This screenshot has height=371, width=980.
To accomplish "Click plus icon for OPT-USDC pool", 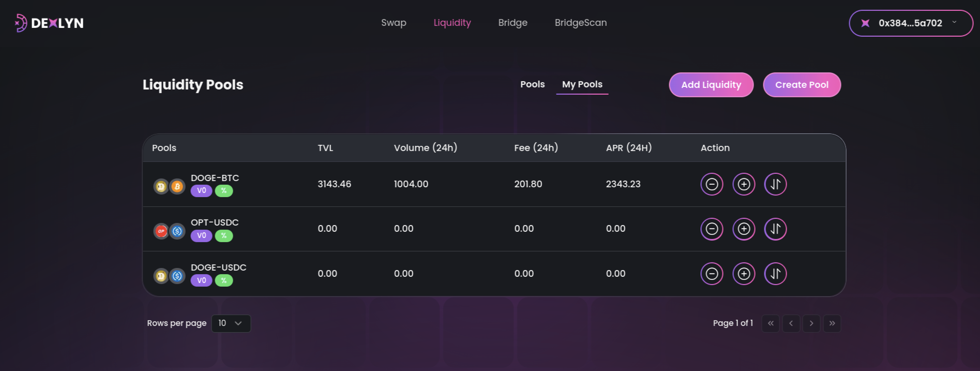I will coord(744,229).
